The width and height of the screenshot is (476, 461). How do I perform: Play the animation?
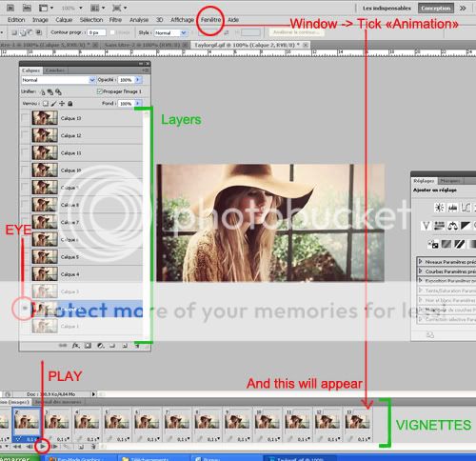tap(42, 447)
